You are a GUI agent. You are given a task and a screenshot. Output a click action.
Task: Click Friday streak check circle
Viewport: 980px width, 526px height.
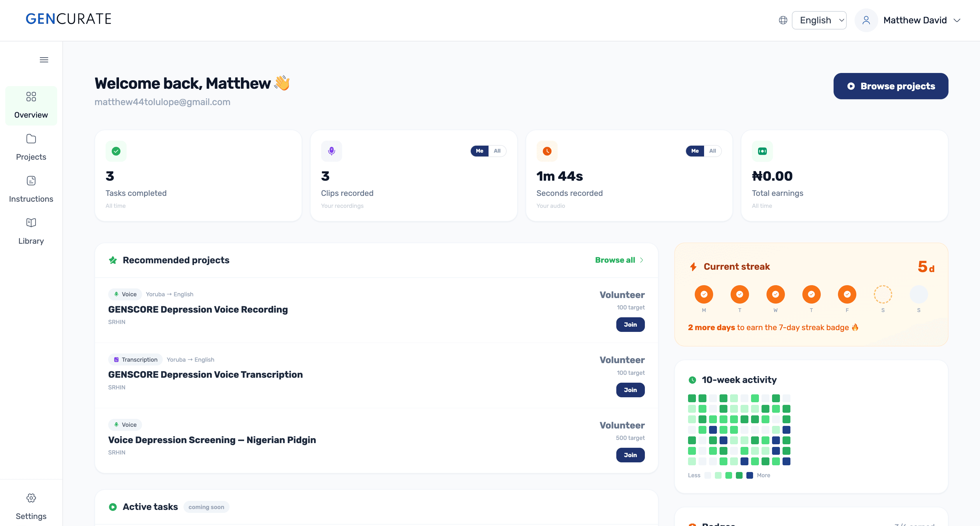click(847, 294)
